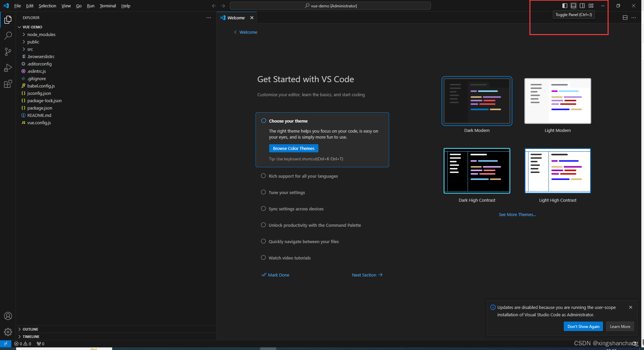Close the Welcome tab

(x=252, y=18)
